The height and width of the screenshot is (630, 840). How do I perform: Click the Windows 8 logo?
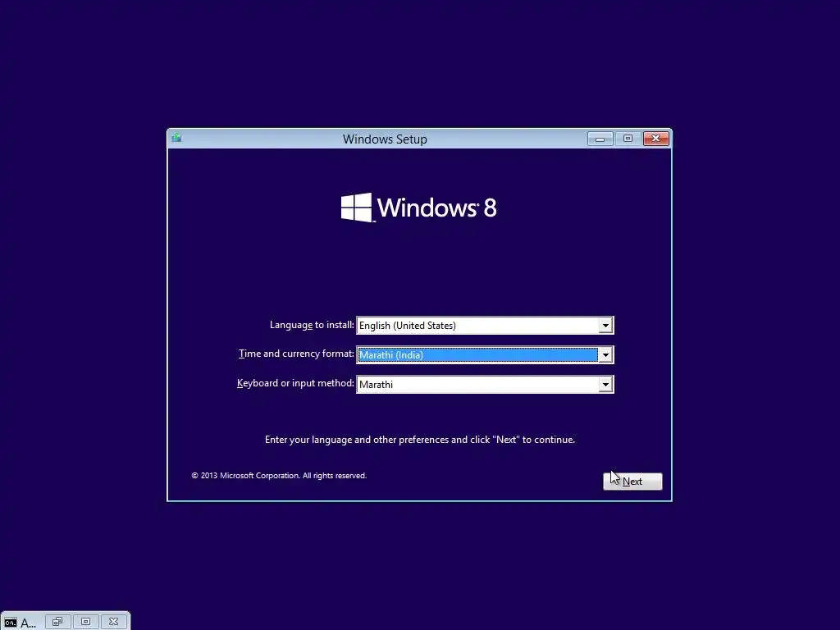coord(419,208)
